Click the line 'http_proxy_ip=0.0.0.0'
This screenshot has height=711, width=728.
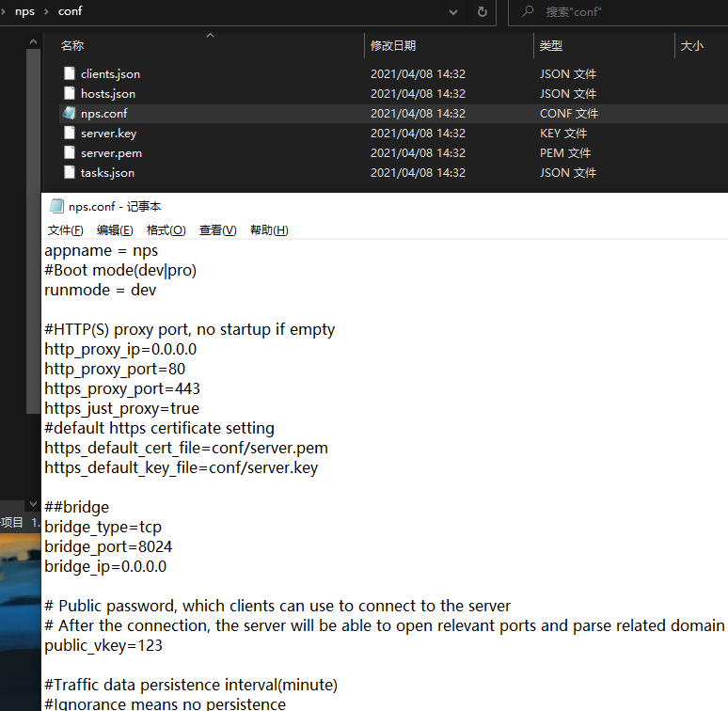point(120,349)
